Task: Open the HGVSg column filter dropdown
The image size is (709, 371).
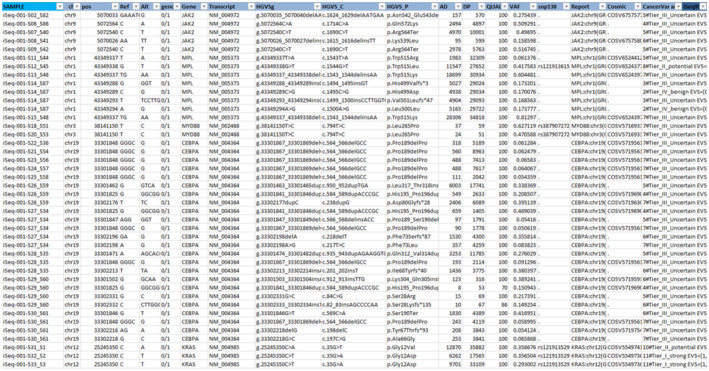Action: (x=317, y=7)
